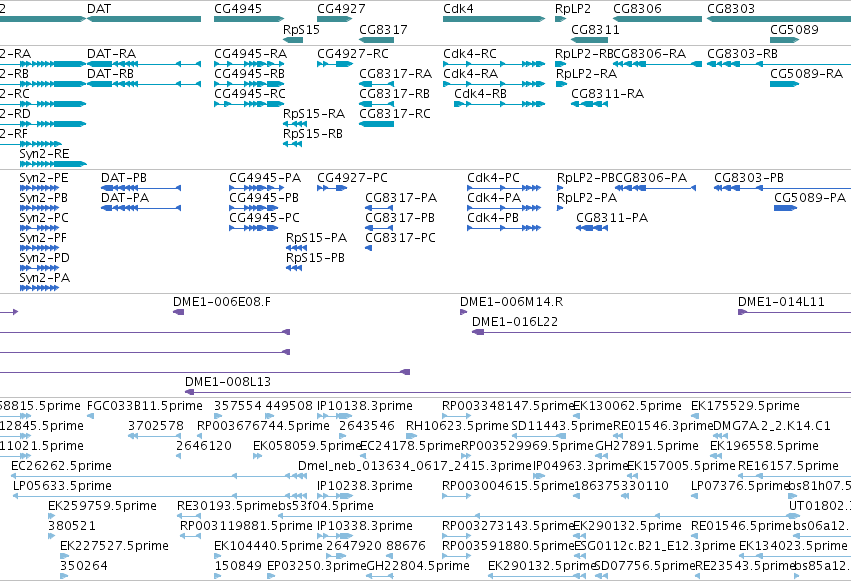Select the DAT gene arrow
Image resolution: width=851 pixels, height=581 pixels.
(x=144, y=19)
